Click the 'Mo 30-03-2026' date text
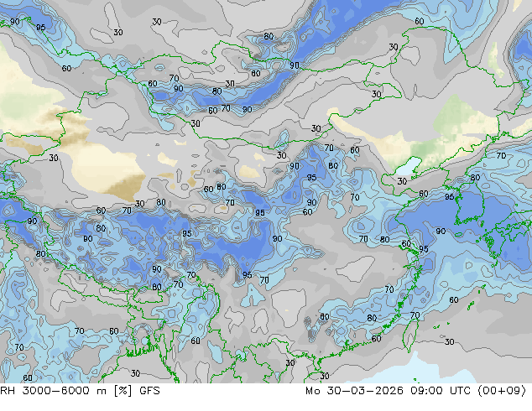This screenshot has width=532, height=411. [354, 391]
